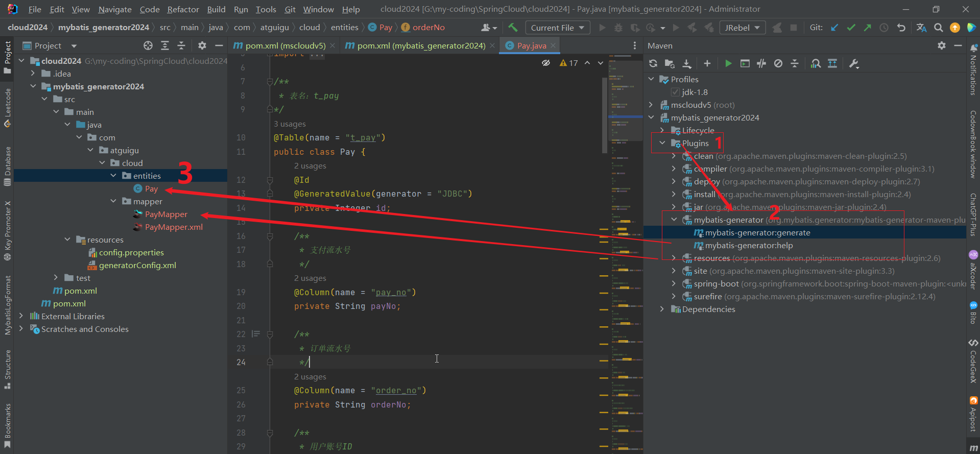Click the Build hammer icon
The height and width of the screenshot is (454, 980).
point(513,28)
